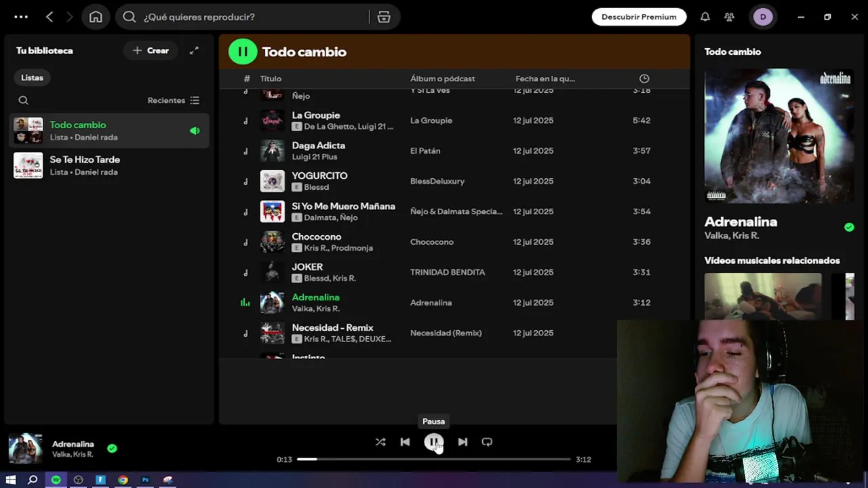
Task: Click the Adrenalina cover art in right panel
Action: point(779,136)
